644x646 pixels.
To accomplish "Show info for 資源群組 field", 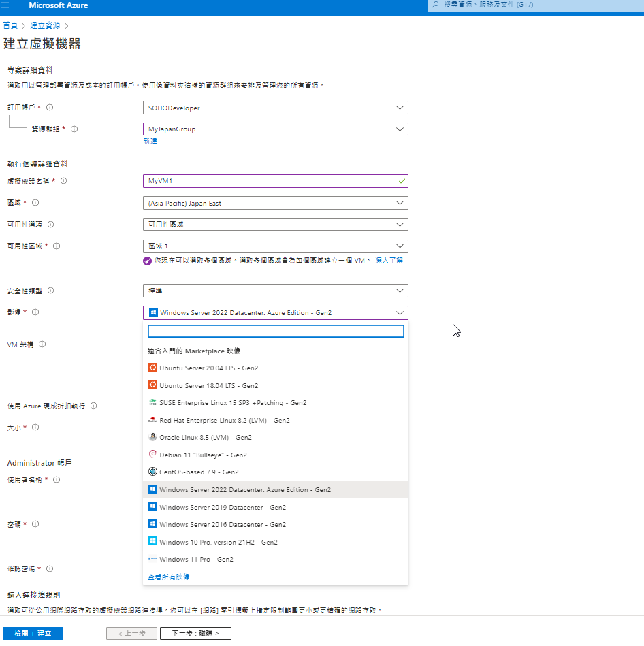I will pos(74,129).
